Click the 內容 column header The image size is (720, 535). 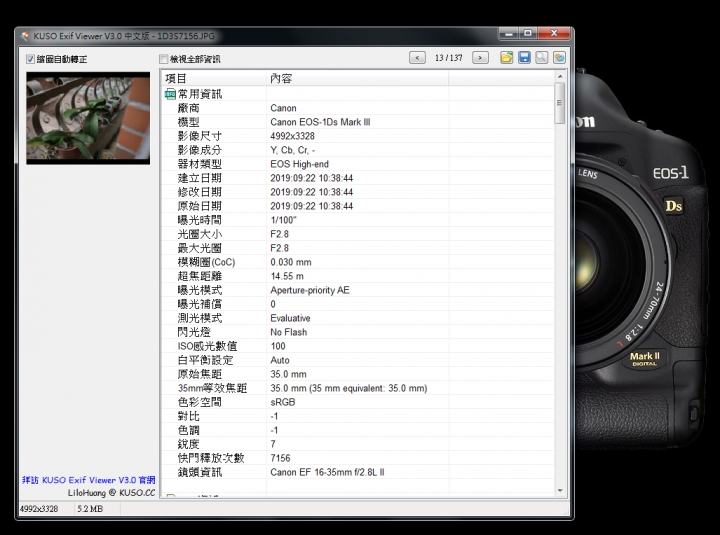357,79
